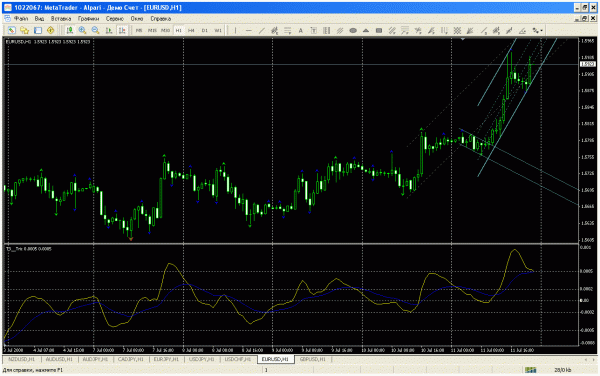The height and width of the screenshot is (376, 600).
Task: Zoom out the chart with the magnifier minus icon
Action: point(95,30)
